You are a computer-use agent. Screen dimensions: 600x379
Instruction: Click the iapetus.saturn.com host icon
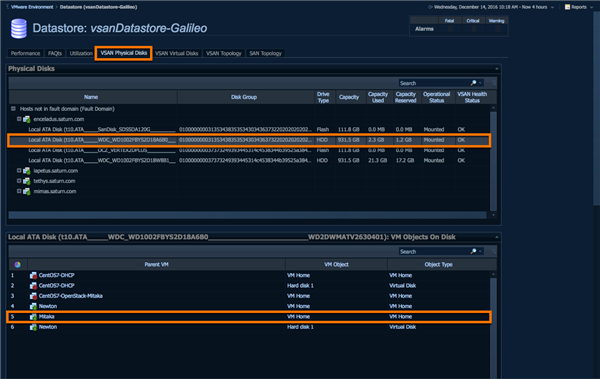[x=27, y=171]
